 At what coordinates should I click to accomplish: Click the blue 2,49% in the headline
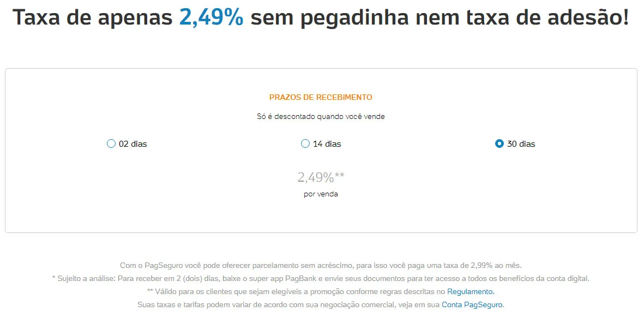click(211, 18)
